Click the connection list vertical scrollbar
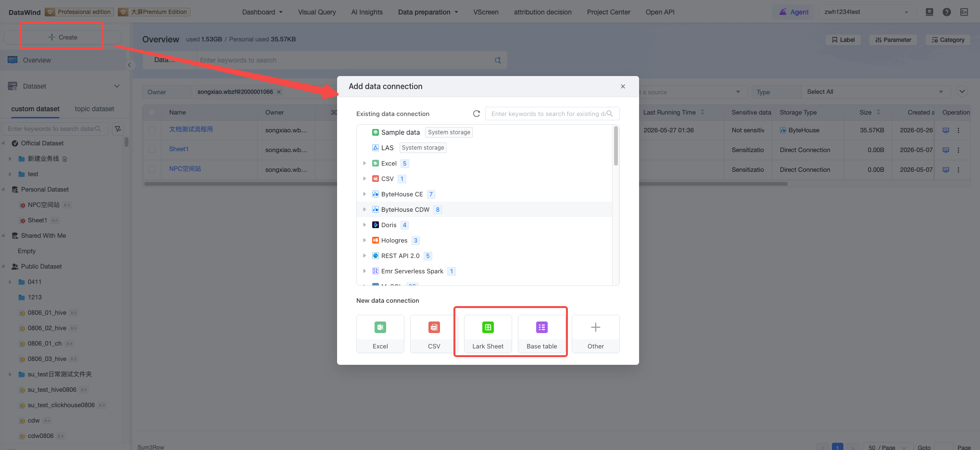The image size is (980, 450). 616,146
